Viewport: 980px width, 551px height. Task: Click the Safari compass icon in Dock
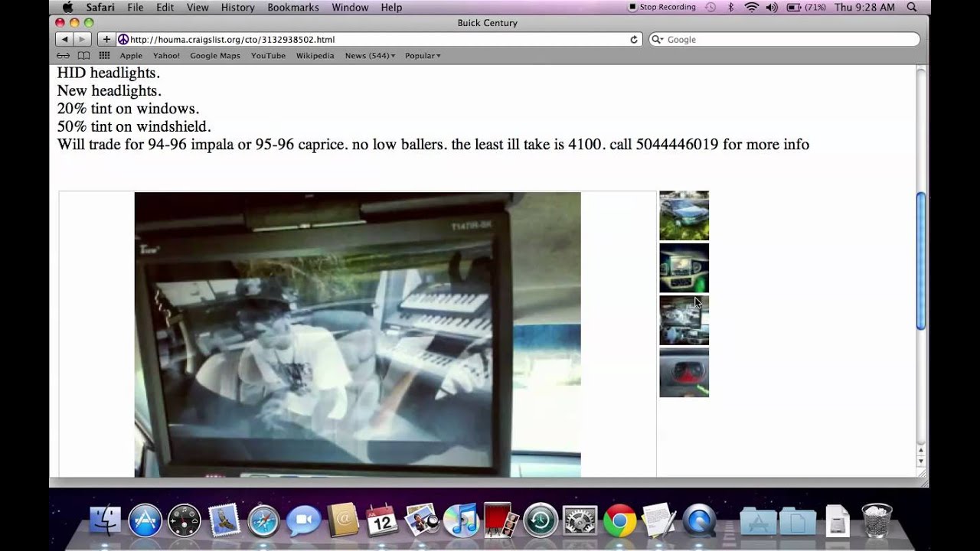(263, 520)
